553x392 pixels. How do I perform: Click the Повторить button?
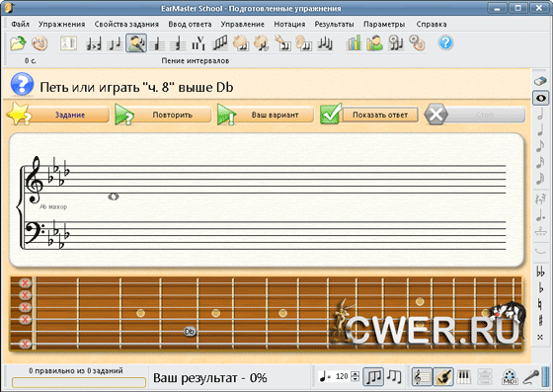[x=163, y=115]
